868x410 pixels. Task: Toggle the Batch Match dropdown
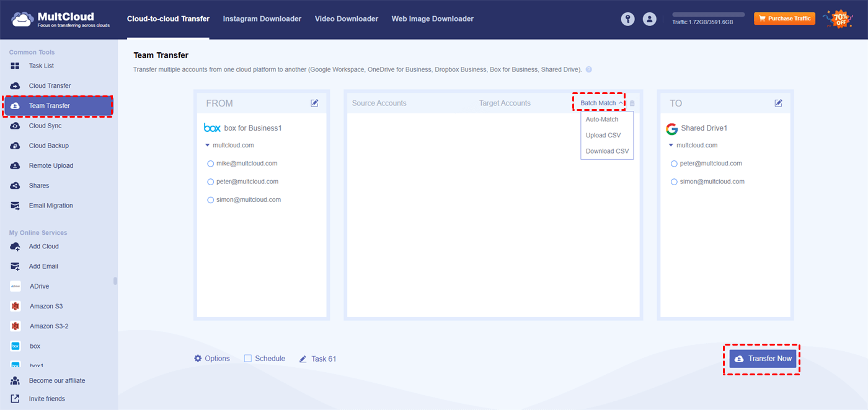coord(602,103)
